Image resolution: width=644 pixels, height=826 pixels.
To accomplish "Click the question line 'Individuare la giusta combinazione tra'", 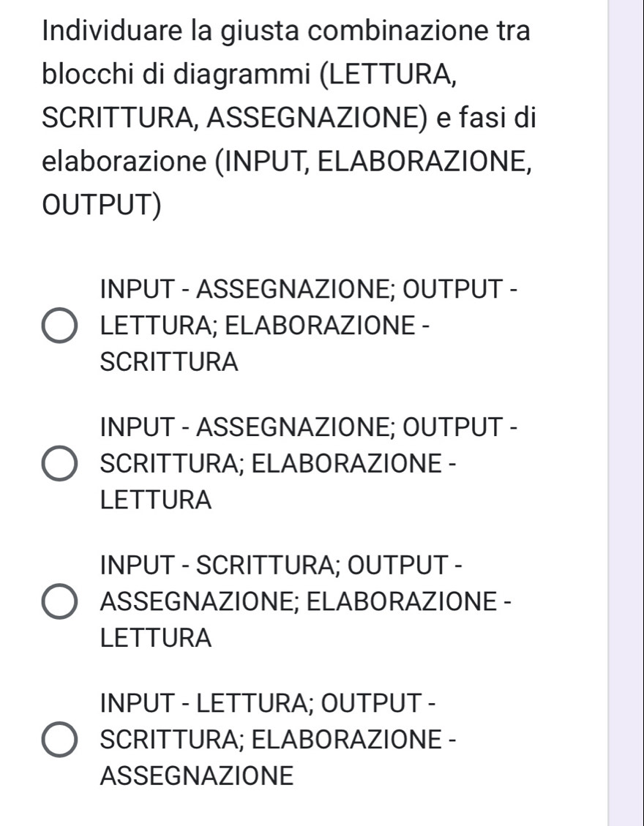I will [x=287, y=33].
